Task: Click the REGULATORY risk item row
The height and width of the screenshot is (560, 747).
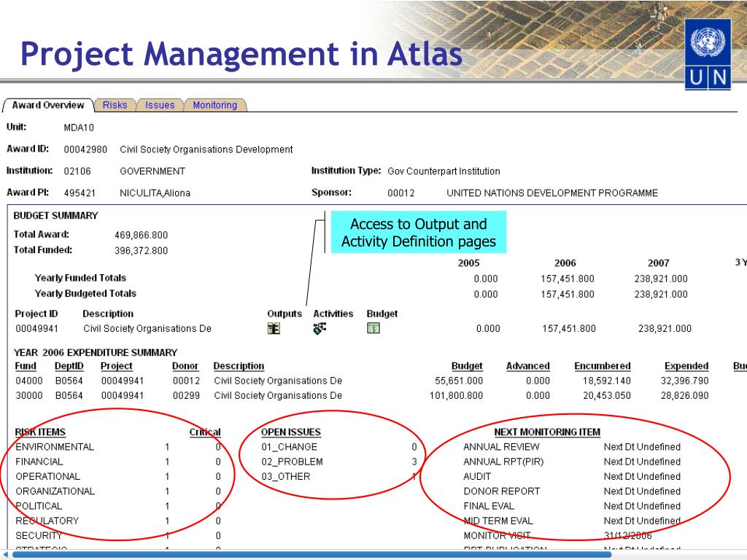Action: tap(118, 521)
